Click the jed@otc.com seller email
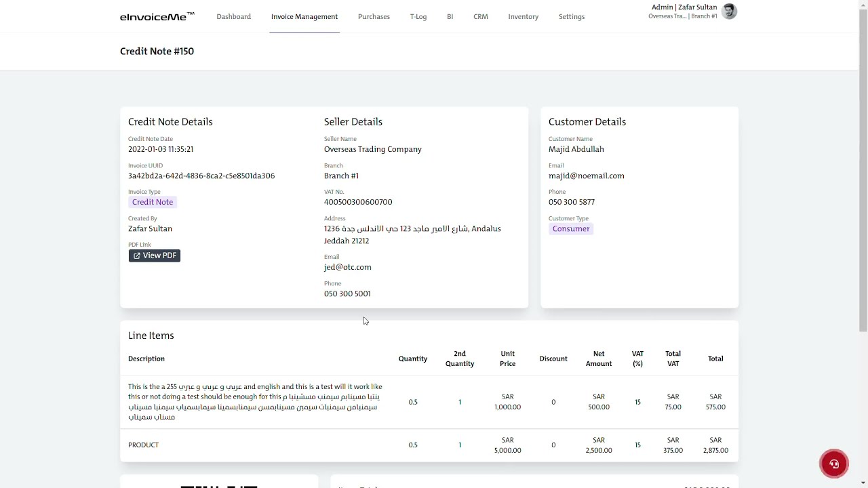 click(x=347, y=267)
